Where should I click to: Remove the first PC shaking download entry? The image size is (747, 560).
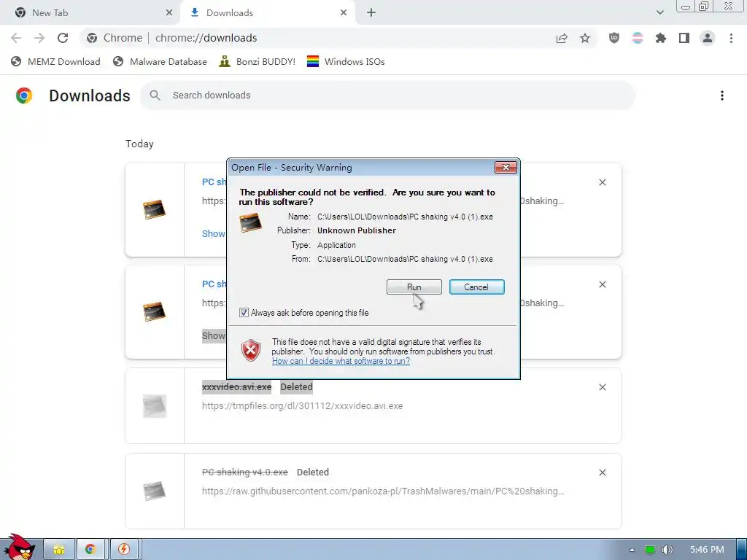[x=602, y=182]
